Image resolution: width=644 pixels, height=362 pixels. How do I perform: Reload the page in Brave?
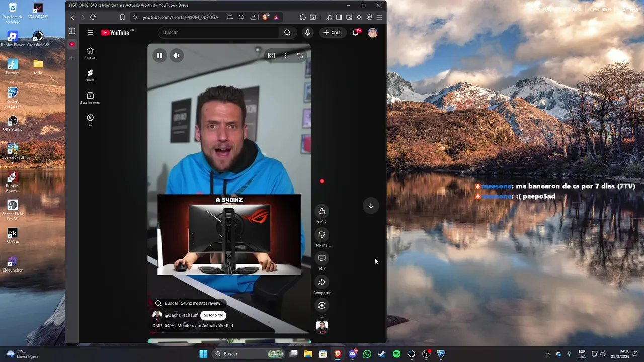pyautogui.click(x=93, y=17)
